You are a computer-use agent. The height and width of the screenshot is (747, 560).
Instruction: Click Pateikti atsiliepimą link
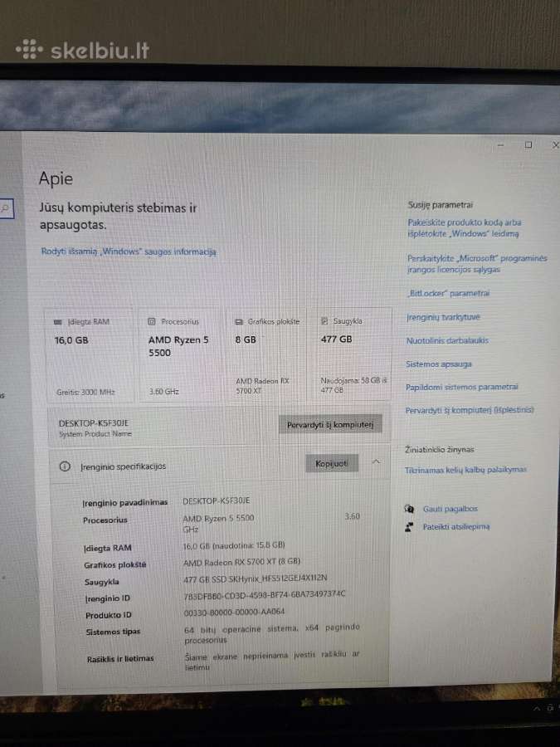point(455,526)
